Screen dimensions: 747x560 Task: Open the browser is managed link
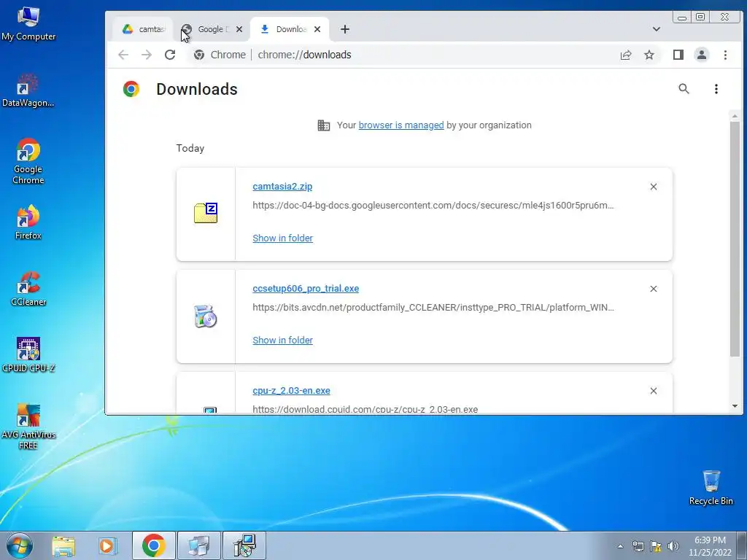click(x=401, y=125)
